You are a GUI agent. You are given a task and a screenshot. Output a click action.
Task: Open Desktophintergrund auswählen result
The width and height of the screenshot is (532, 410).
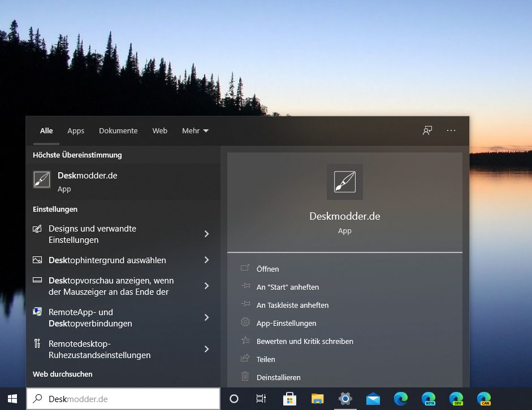pyautogui.click(x=123, y=260)
